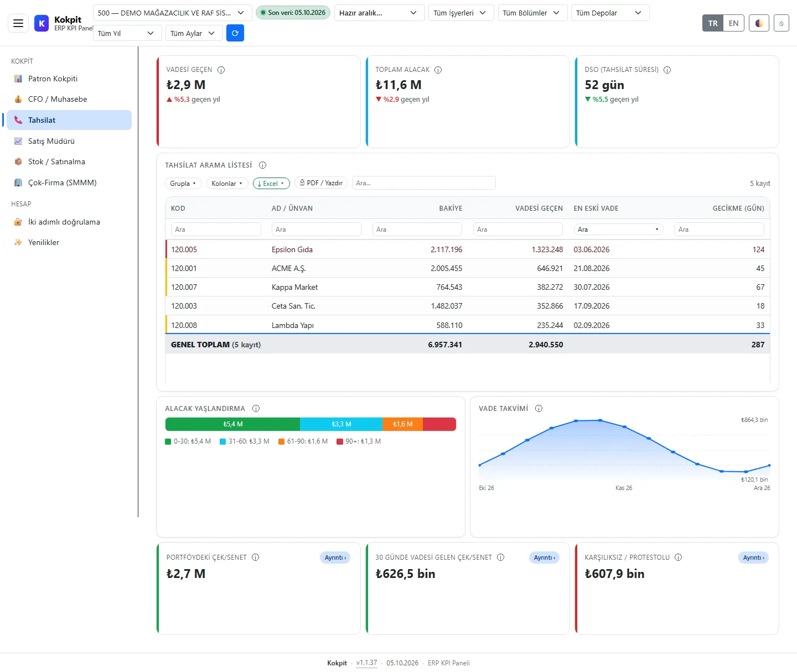
Task: Open the Grupla grouping dropdown
Action: pos(183,183)
